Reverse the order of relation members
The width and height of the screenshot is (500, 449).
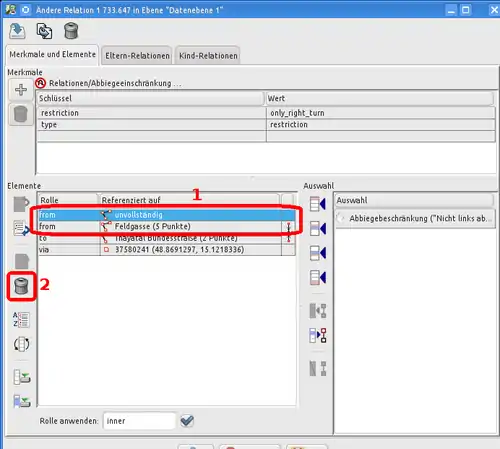click(21, 344)
